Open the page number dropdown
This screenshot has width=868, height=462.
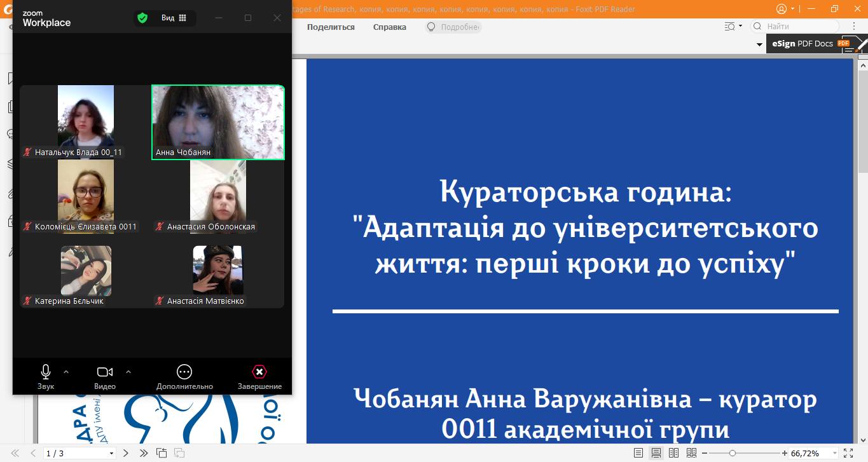point(112,454)
